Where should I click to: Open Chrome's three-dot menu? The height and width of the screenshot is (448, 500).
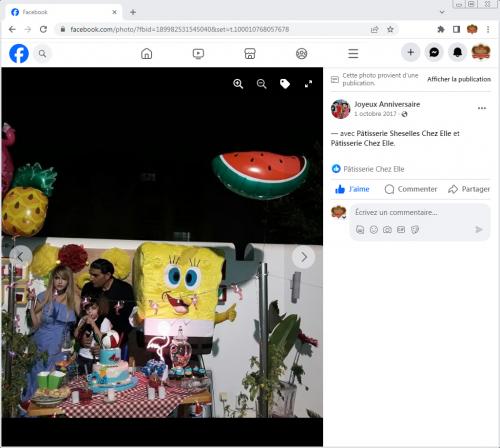pyautogui.click(x=488, y=29)
